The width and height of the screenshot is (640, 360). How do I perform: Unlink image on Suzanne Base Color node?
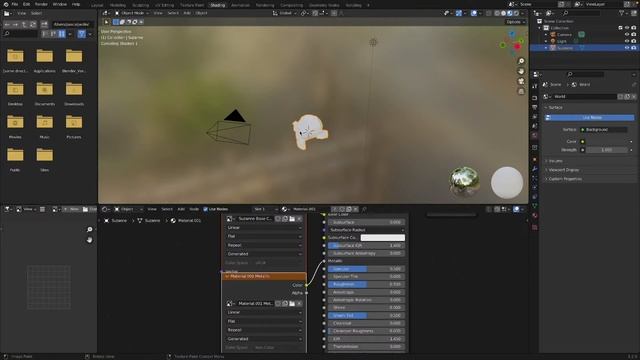coord(300,219)
